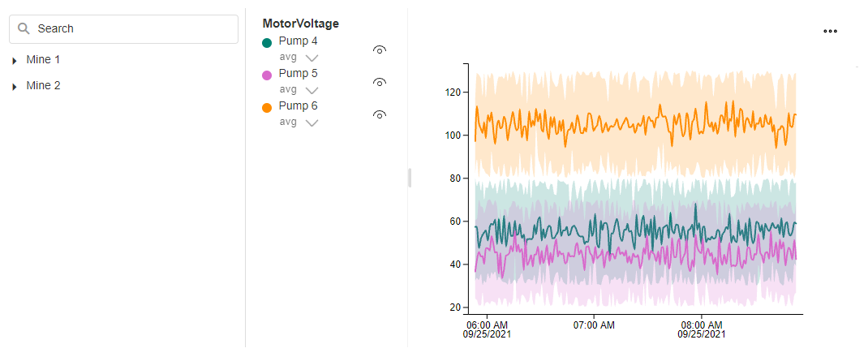This screenshot has height=357, width=868.
Task: Select Mine 2 in the hierarchy
Action: click(43, 85)
